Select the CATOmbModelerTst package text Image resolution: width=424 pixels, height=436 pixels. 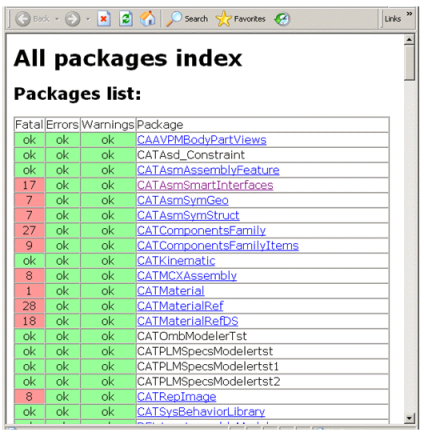(x=192, y=336)
